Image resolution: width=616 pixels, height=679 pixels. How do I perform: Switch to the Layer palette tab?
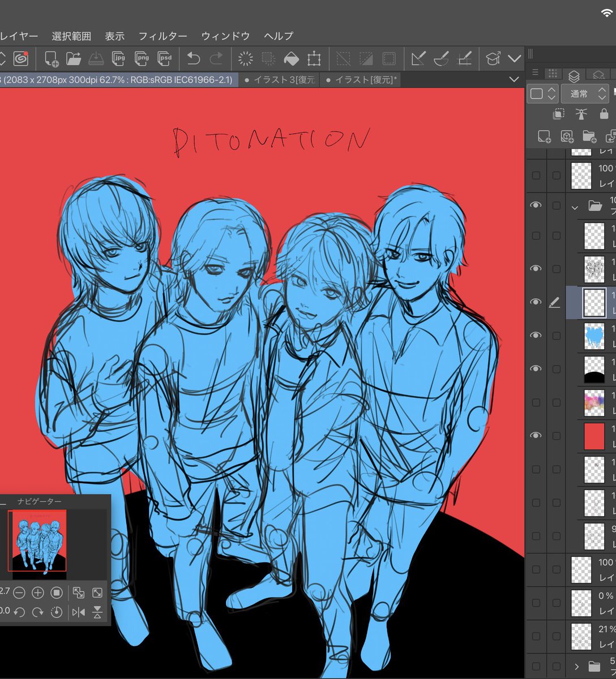(x=574, y=76)
